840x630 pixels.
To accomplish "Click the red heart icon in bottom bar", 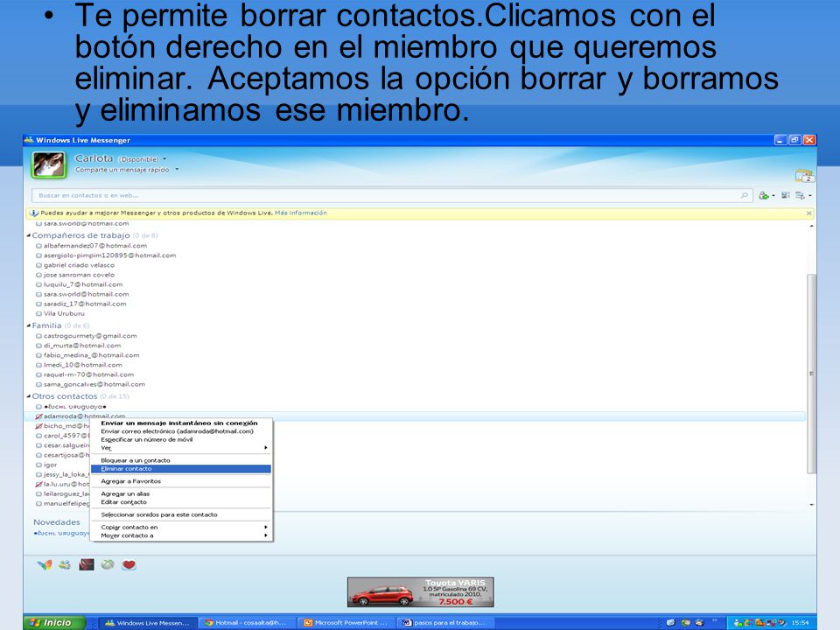I will (129, 565).
